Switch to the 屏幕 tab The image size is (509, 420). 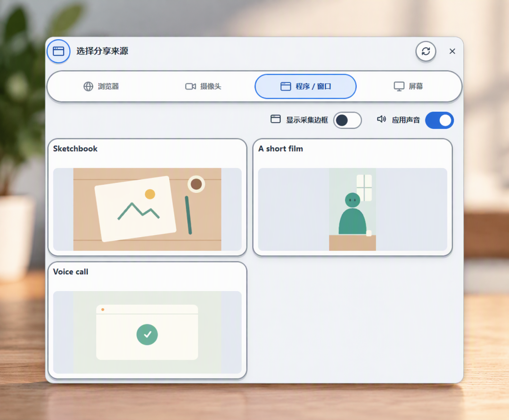408,86
